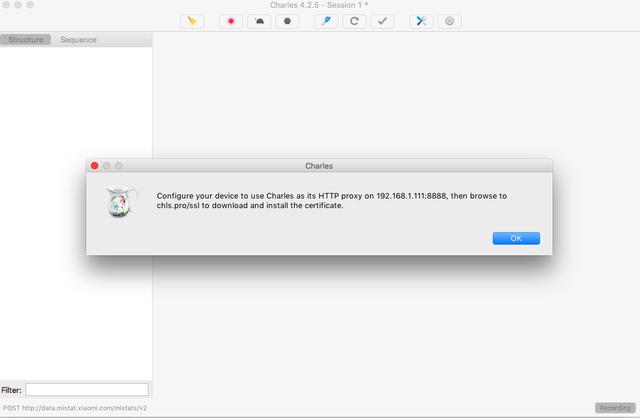This screenshot has width=640, height=418.
Task: Clear the session with the broom icon
Action: pyautogui.click(x=192, y=21)
